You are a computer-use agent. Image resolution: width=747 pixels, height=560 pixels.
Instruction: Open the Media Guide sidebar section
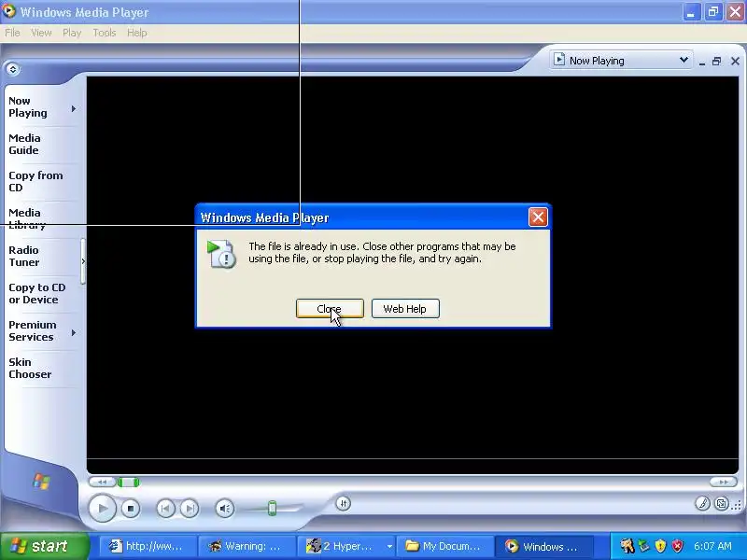coord(24,145)
